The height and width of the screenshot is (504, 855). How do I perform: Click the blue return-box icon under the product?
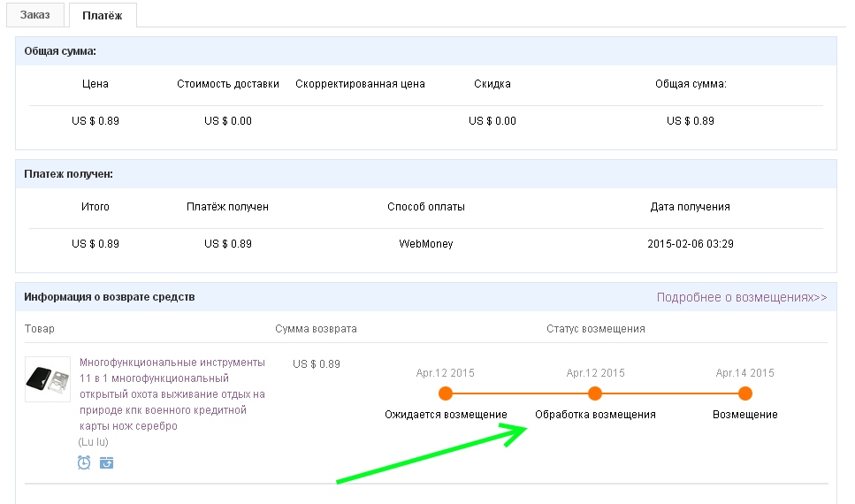106,463
